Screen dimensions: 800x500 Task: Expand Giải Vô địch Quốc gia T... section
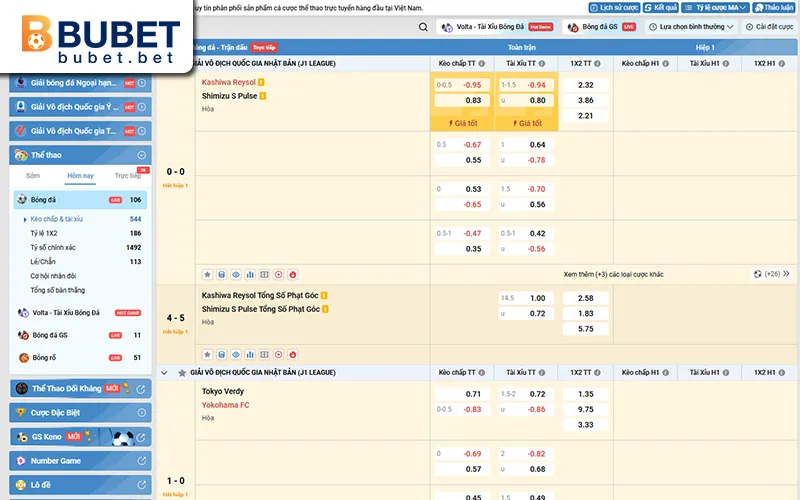(x=80, y=131)
